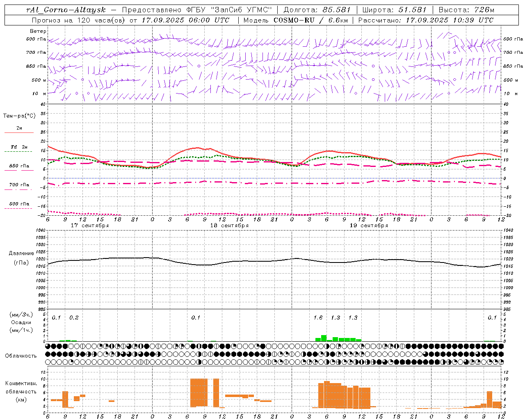Click the 0.2 precipitation total value
The height and width of the screenshot is (420, 525).
74,318
